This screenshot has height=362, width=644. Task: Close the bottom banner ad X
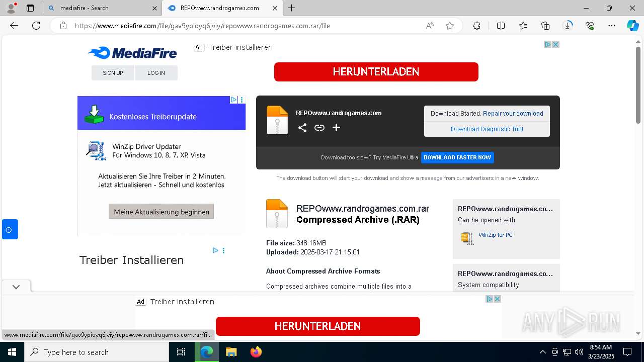coord(497,299)
